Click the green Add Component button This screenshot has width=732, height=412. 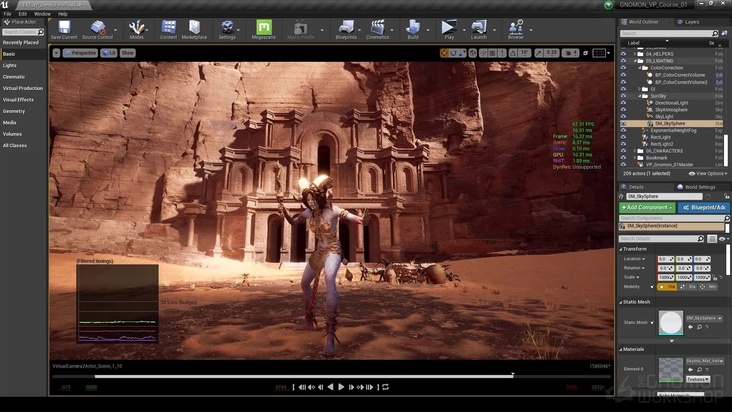[646, 207]
